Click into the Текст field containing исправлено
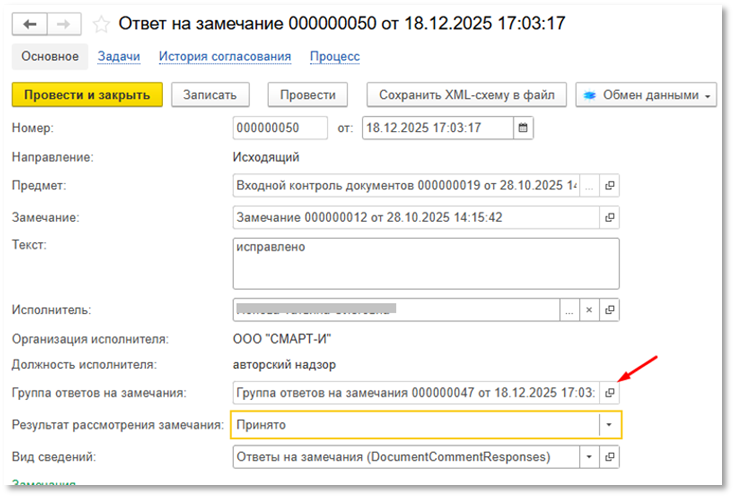This screenshot has height=498, width=735. [425, 263]
